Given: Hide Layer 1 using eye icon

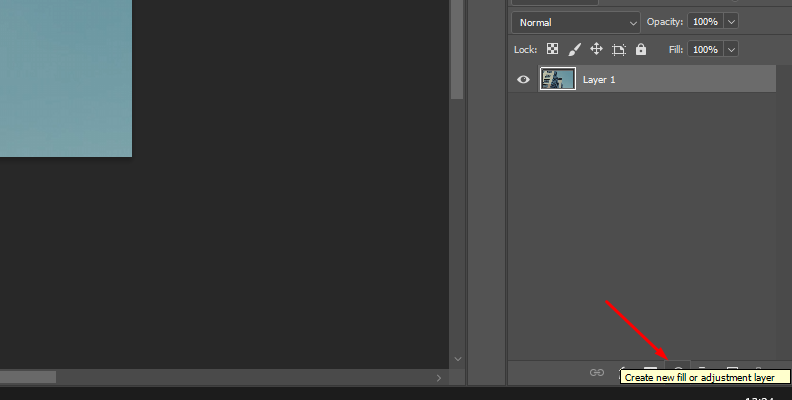Looking at the screenshot, I should click(523, 79).
